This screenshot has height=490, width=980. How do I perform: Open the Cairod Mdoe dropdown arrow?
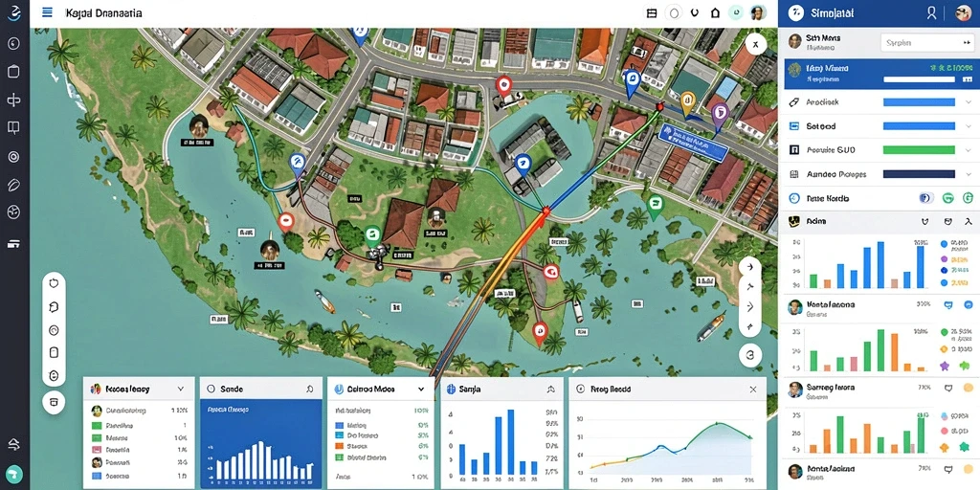click(421, 389)
